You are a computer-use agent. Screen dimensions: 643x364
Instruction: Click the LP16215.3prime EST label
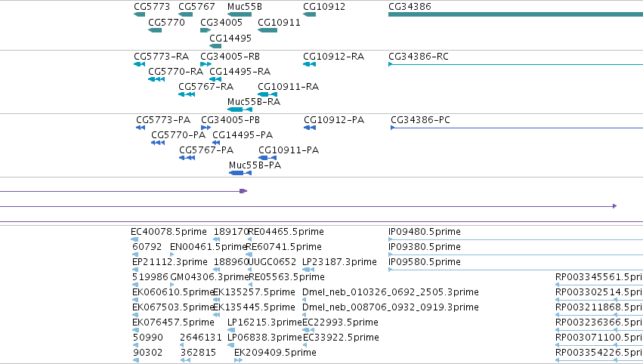coord(265,322)
